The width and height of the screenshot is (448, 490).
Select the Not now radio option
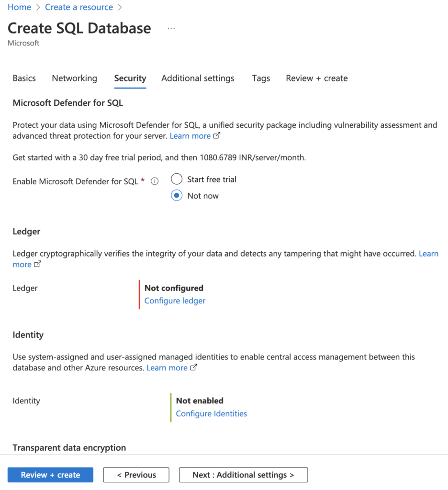177,196
